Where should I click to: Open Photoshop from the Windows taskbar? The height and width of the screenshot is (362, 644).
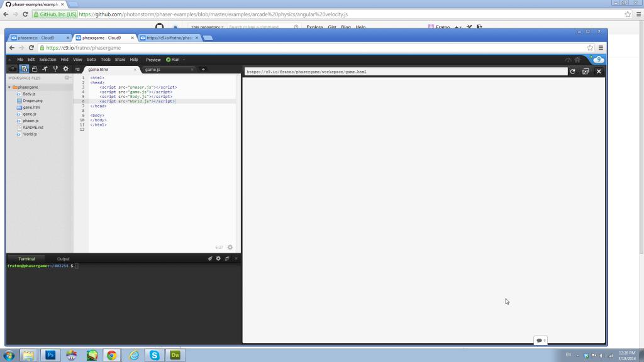tap(50, 355)
